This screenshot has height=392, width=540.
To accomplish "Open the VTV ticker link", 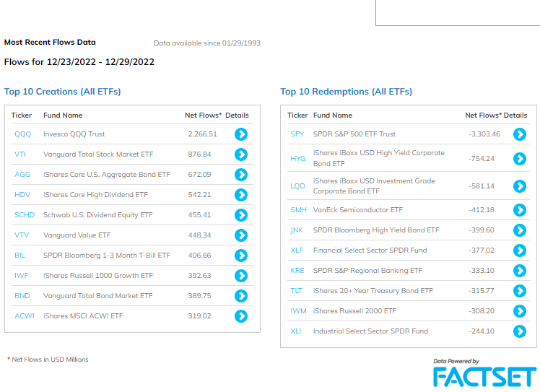I will [22, 235].
